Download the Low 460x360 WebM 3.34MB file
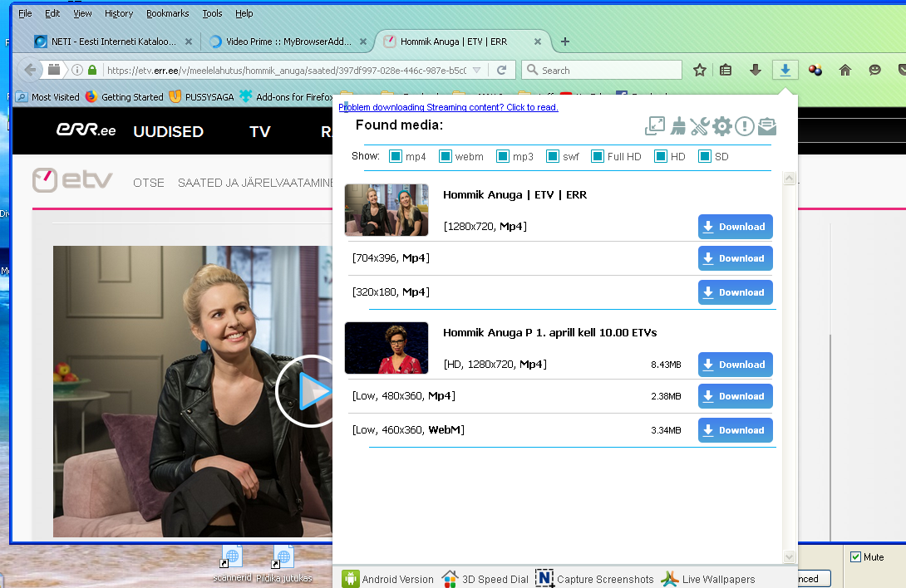 click(x=735, y=430)
